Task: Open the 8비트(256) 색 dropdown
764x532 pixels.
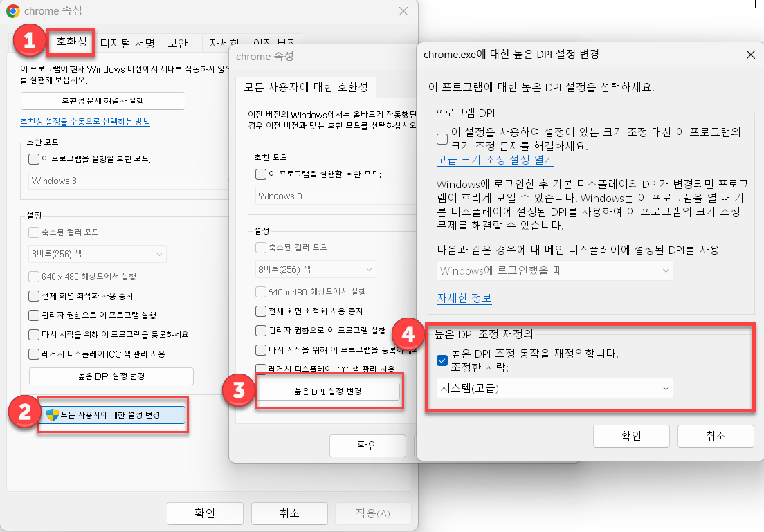Action: point(97,254)
